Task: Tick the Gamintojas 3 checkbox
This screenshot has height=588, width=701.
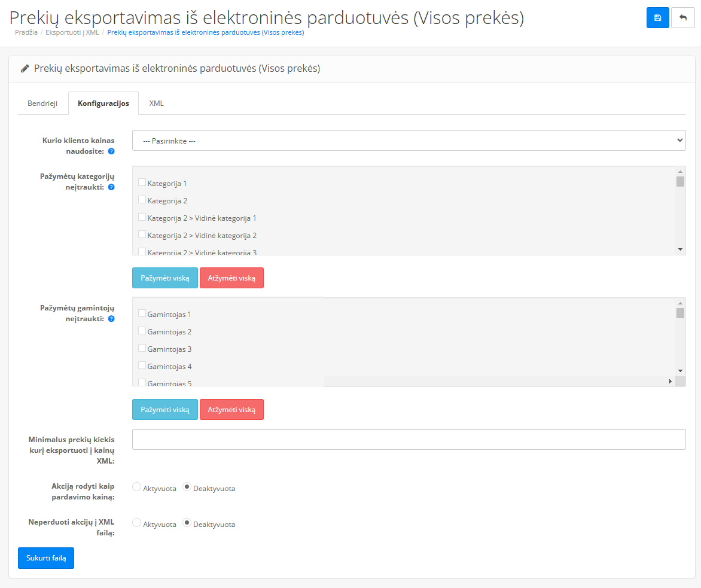Action: click(142, 348)
